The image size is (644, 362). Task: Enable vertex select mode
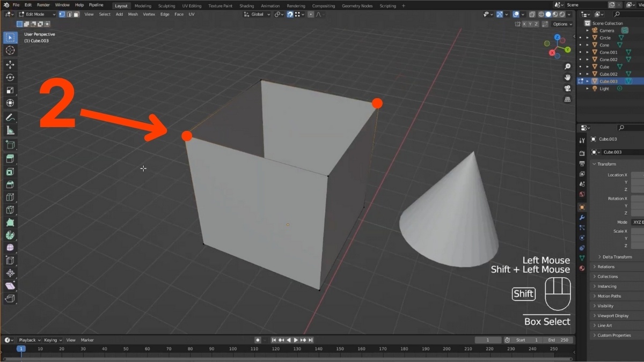pyautogui.click(x=62, y=14)
